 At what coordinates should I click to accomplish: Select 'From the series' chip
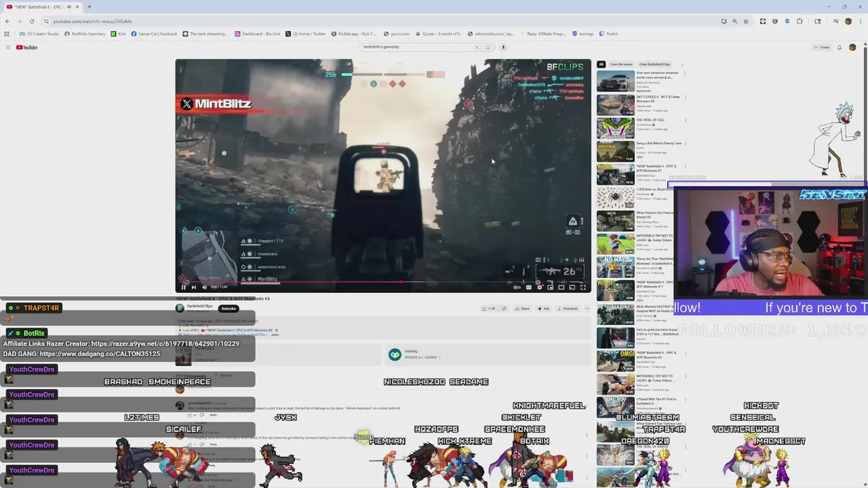621,64
